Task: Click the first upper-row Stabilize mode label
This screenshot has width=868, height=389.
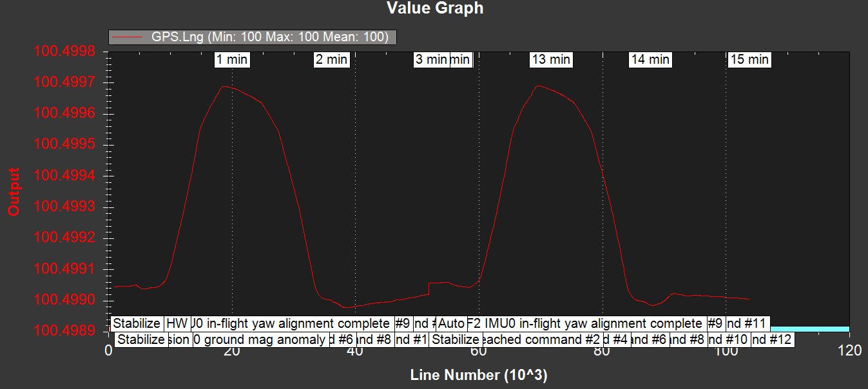Action: [136, 323]
